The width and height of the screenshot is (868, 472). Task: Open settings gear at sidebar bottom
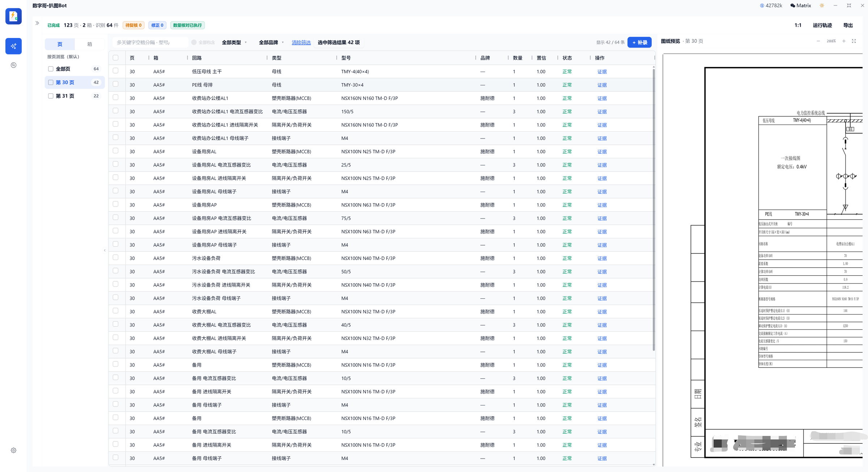pyautogui.click(x=13, y=450)
